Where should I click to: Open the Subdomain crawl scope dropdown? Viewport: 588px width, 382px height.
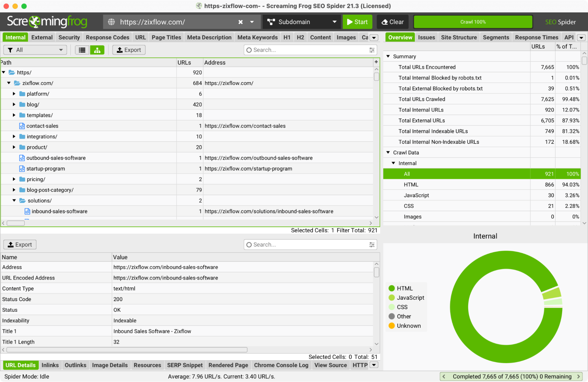pyautogui.click(x=301, y=22)
